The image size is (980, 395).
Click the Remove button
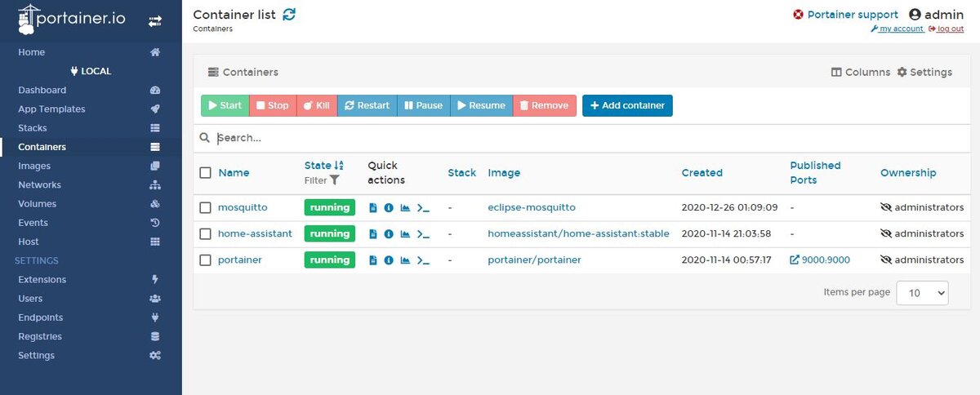click(545, 106)
